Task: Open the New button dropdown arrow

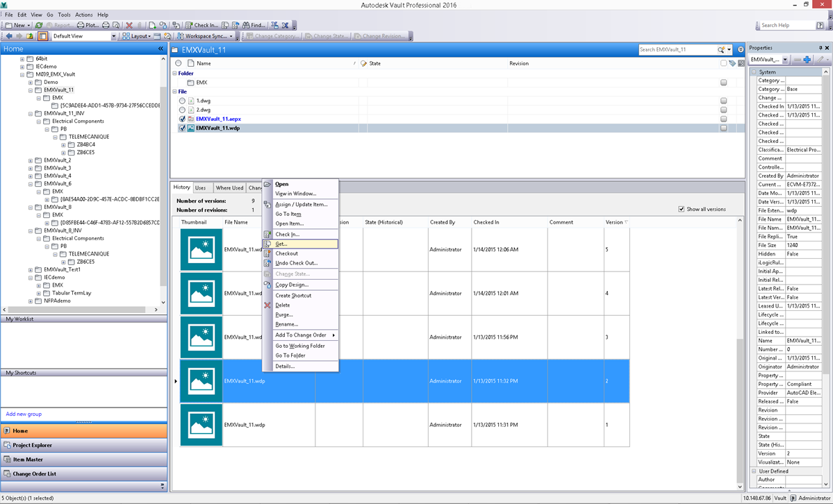Action: (28, 25)
